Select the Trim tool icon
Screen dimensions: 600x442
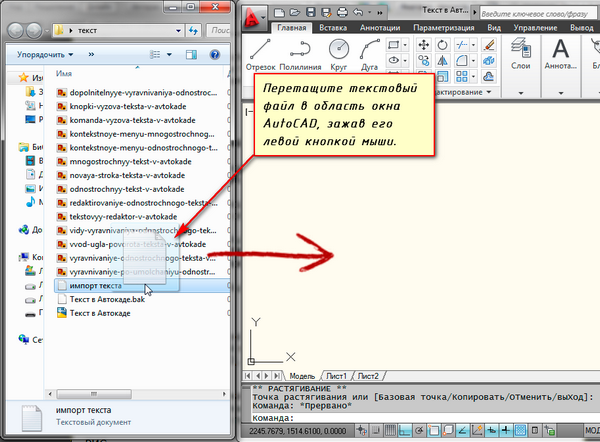(x=461, y=45)
